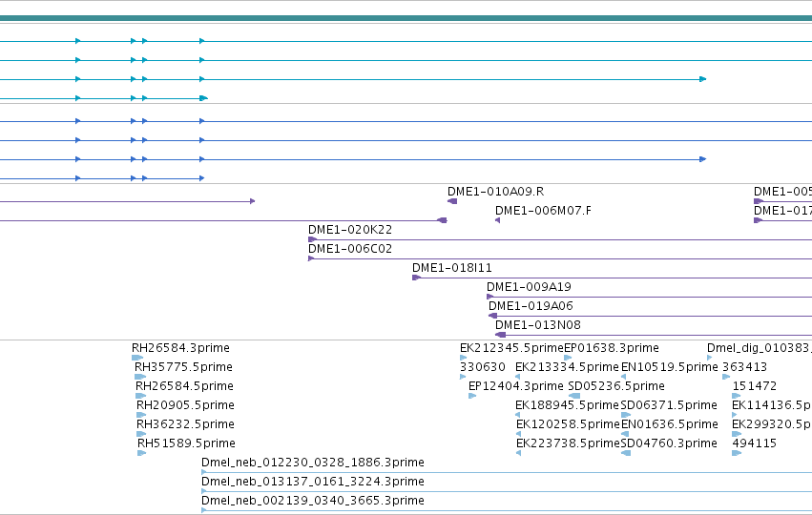Click the start arrow of DME1-018I11
The width and height of the screenshot is (812, 515).
pyautogui.click(x=416, y=278)
